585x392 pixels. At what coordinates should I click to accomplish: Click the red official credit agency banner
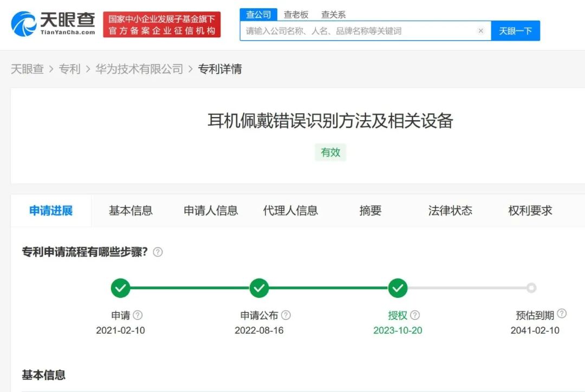161,24
